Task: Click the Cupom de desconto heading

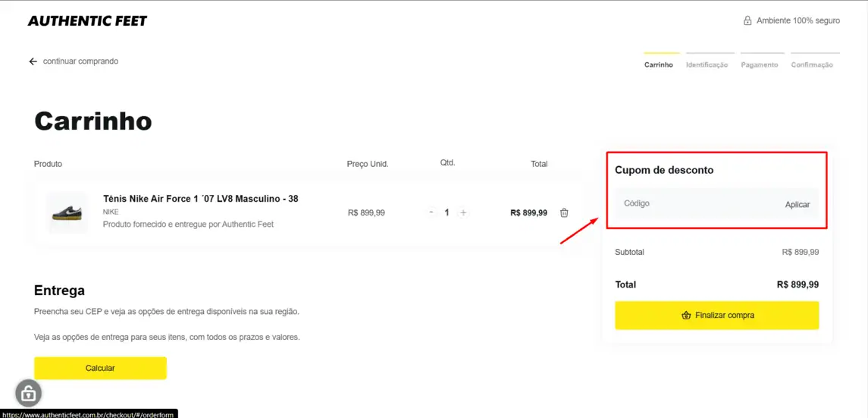Action: [664, 171]
